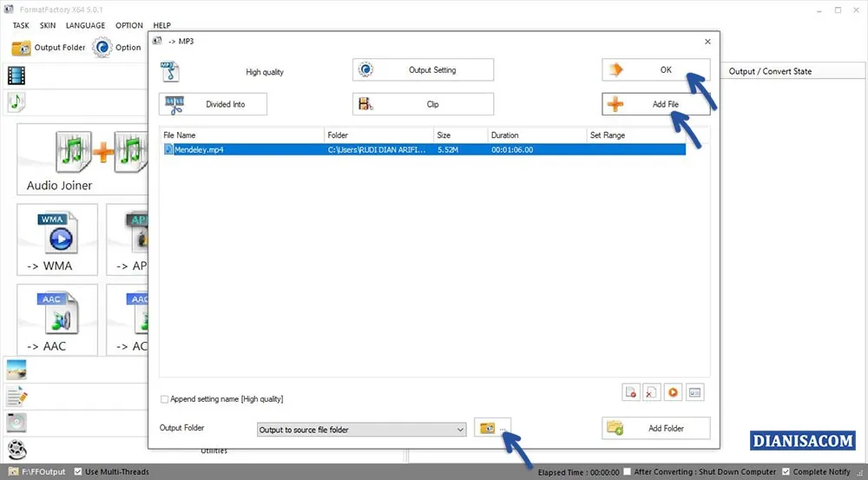Click the OK button
This screenshot has width=868, height=480.
(656, 69)
